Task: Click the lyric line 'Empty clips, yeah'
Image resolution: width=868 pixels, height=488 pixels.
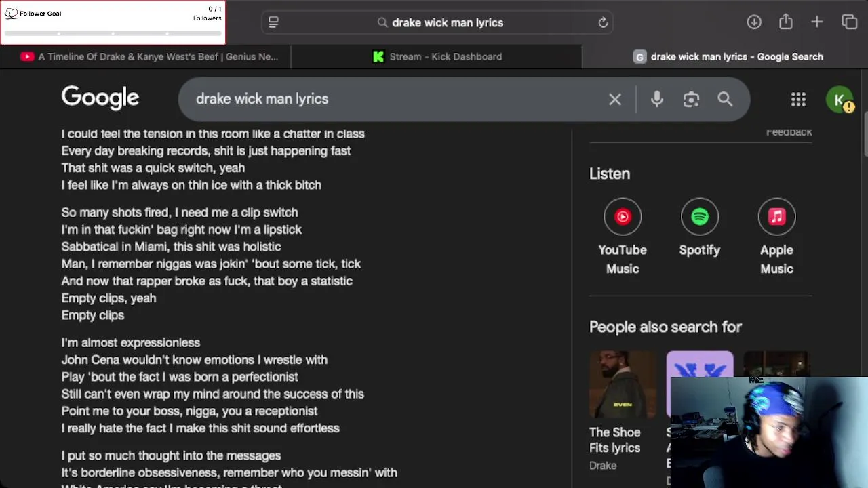Action: click(108, 298)
